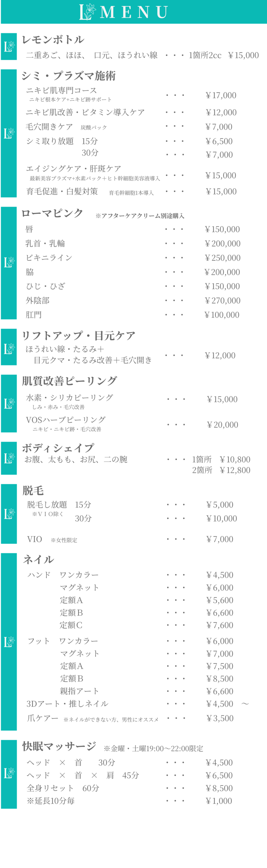This screenshot has height=868, width=267.
Task: Click the ￥270,000 price for 外陰部
Action: (222, 300)
